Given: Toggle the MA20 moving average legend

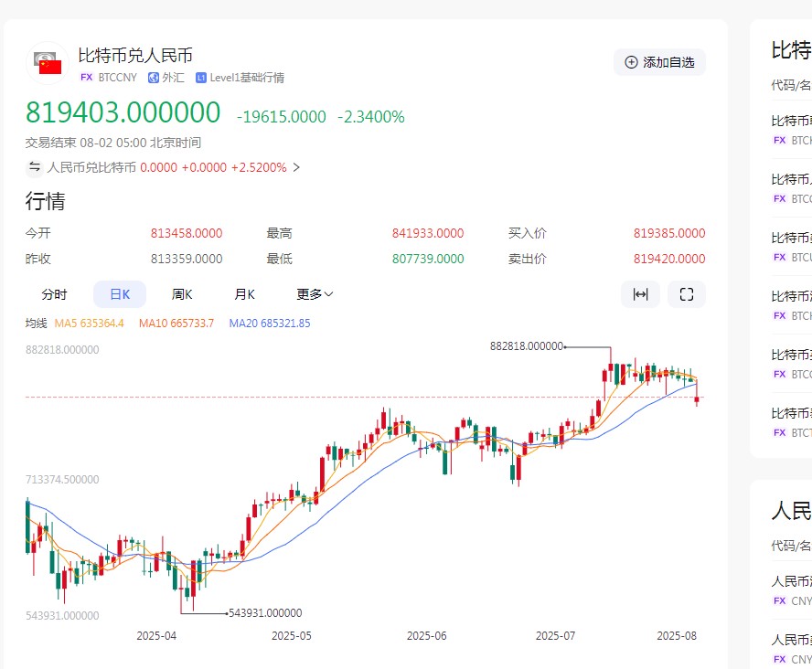Looking at the screenshot, I should point(269,324).
